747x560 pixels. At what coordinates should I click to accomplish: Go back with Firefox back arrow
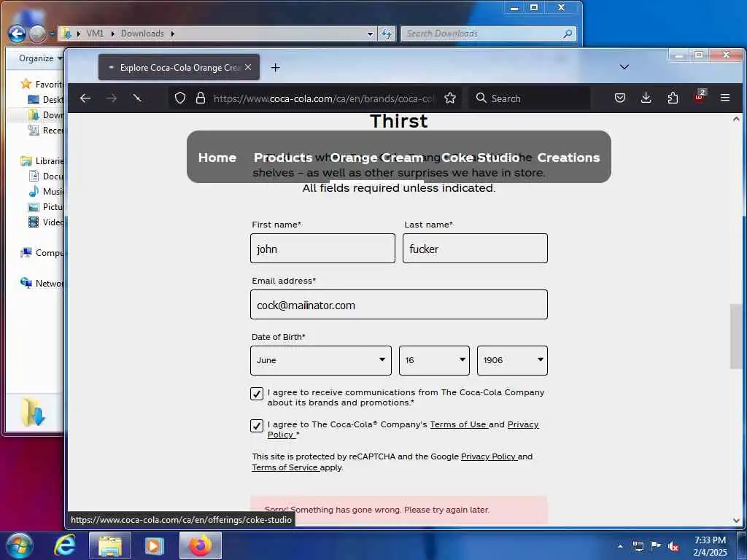coord(85,98)
